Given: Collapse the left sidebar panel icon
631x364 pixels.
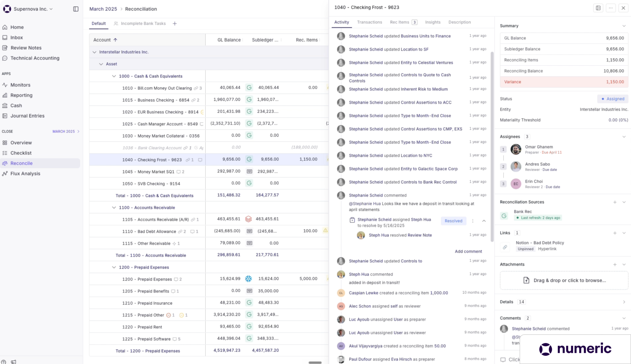Looking at the screenshot, I should click(76, 9).
